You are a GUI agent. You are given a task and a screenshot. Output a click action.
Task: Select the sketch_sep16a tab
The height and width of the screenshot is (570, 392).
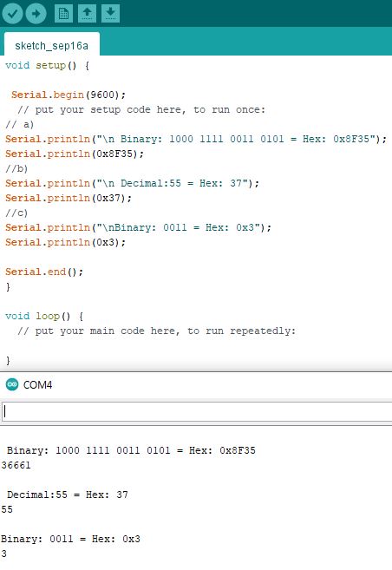[x=51, y=45]
